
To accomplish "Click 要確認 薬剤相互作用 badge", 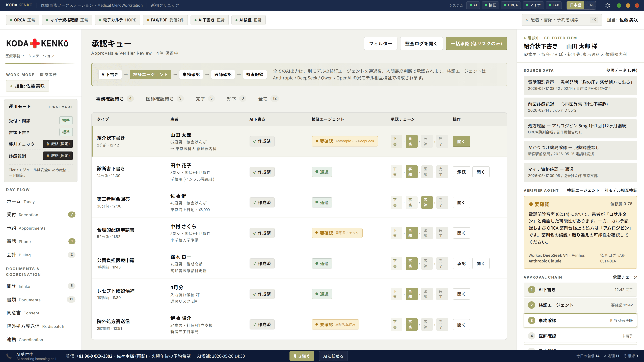I will click(x=335, y=324).
